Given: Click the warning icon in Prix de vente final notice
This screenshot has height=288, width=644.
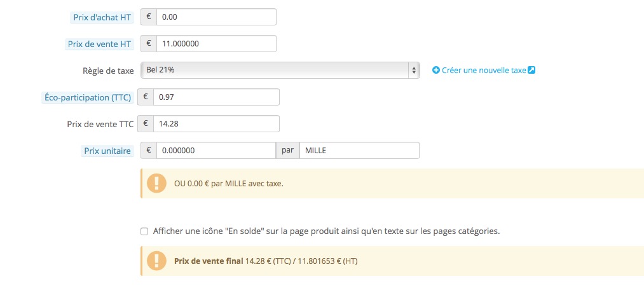Looking at the screenshot, I should (156, 261).
